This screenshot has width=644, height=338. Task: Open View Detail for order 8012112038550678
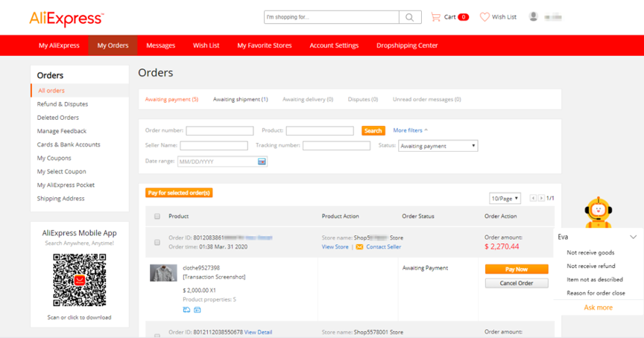[x=258, y=332]
